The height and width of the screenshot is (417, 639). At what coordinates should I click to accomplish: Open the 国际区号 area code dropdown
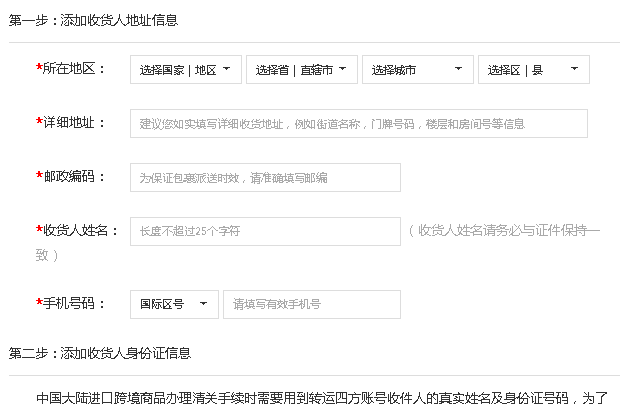174,304
